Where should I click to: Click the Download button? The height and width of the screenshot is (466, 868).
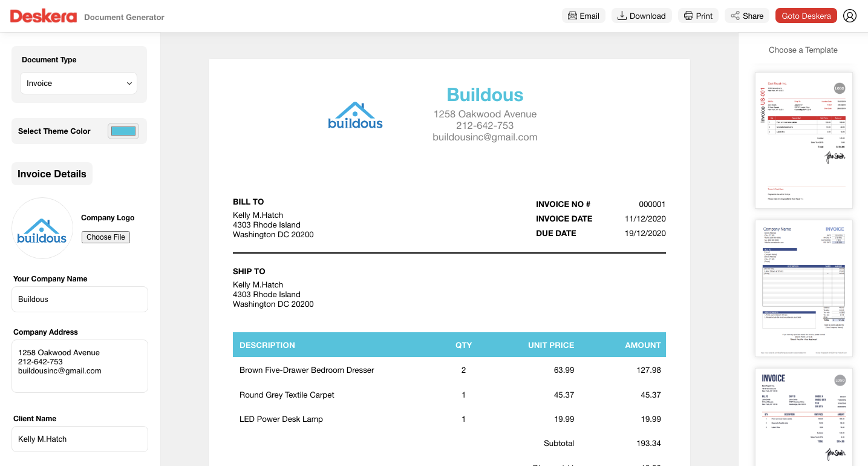pyautogui.click(x=641, y=16)
